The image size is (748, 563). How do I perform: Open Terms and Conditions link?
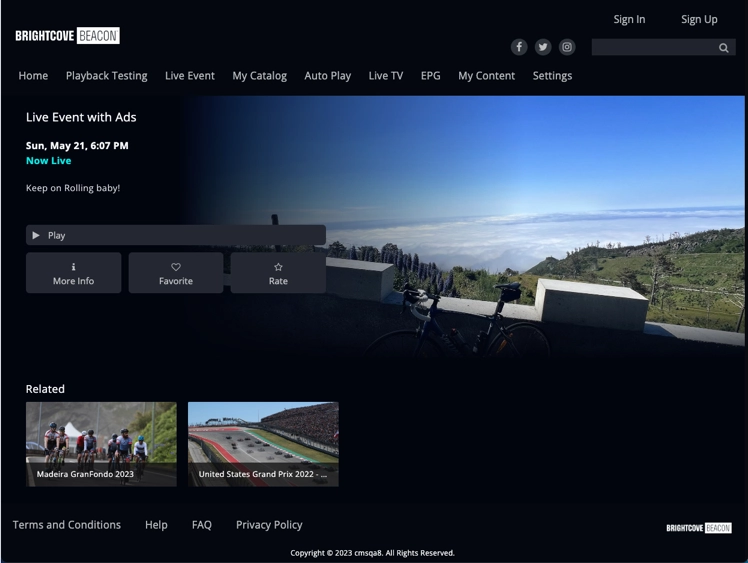[67, 525]
